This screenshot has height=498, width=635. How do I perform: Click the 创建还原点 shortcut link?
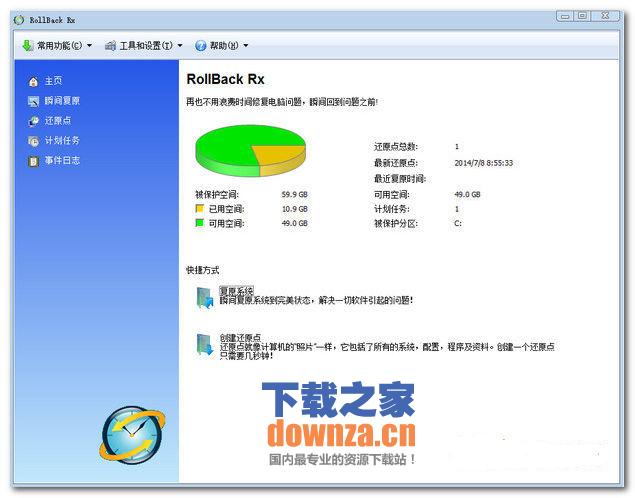(241, 337)
